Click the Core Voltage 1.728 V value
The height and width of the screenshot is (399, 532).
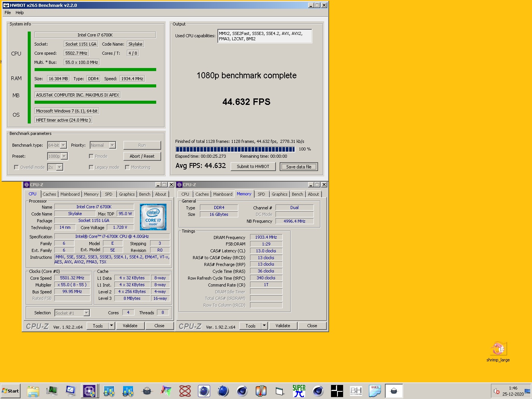[x=120, y=227]
